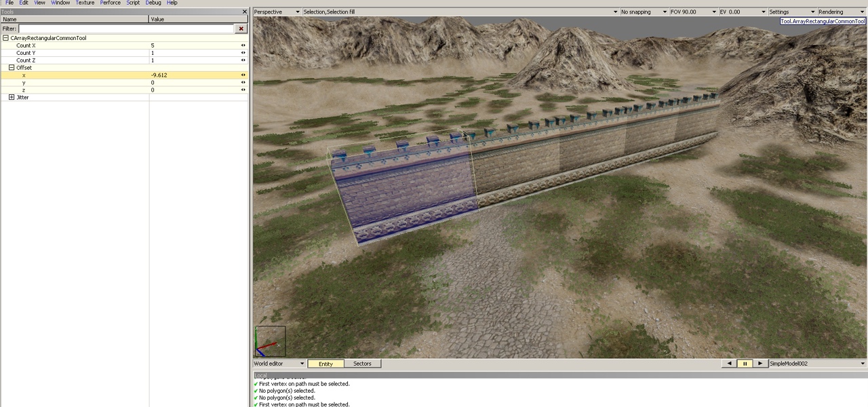Switch to the Entity tab
Viewport: 868px width, 407px height.
[x=325, y=364]
